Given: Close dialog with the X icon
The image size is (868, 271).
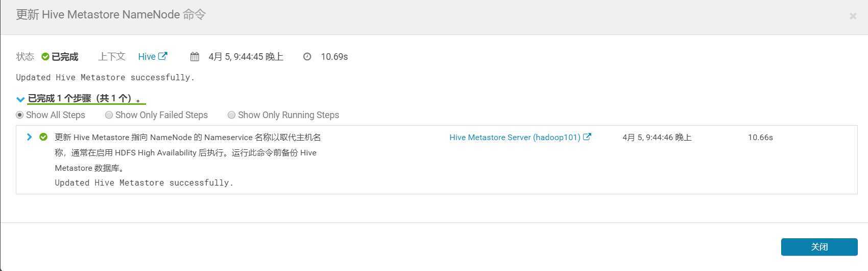Looking at the screenshot, I should [x=853, y=16].
